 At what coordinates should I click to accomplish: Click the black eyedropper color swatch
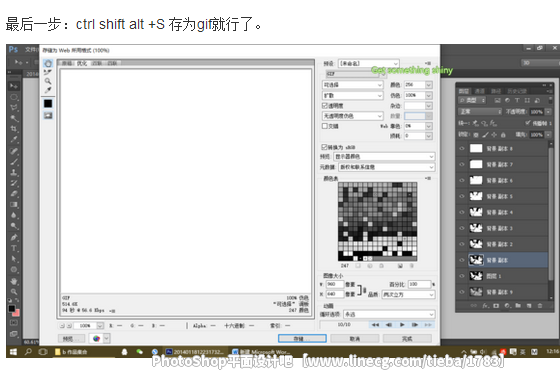pyautogui.click(x=48, y=104)
